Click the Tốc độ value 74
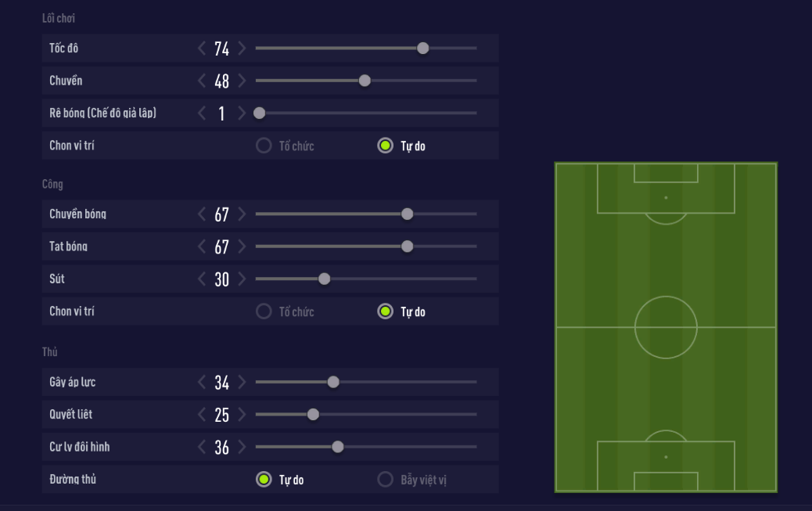 221,49
